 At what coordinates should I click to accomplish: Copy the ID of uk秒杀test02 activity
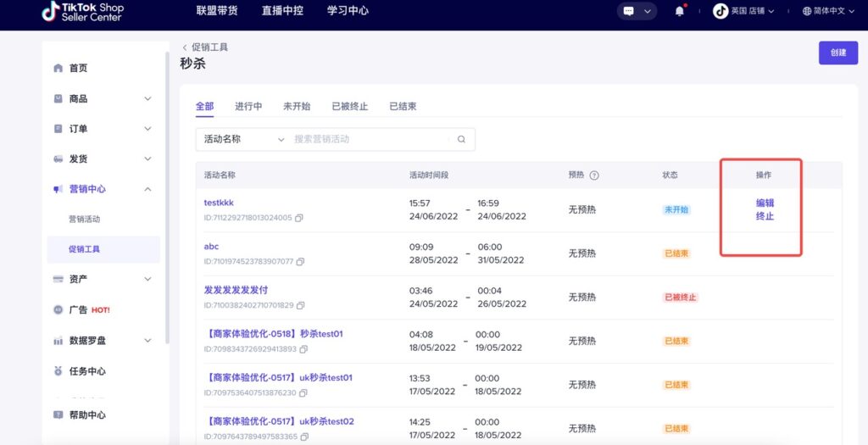[x=304, y=437]
